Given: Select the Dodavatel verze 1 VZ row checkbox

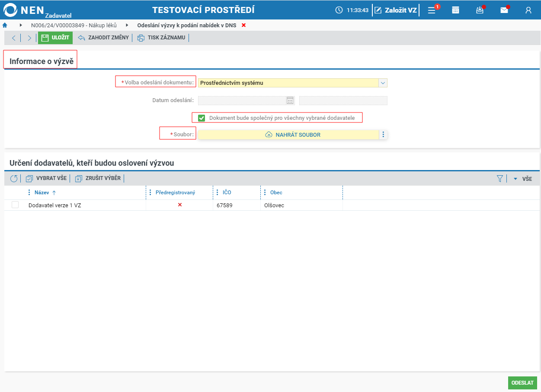Looking at the screenshot, I should 15,205.
